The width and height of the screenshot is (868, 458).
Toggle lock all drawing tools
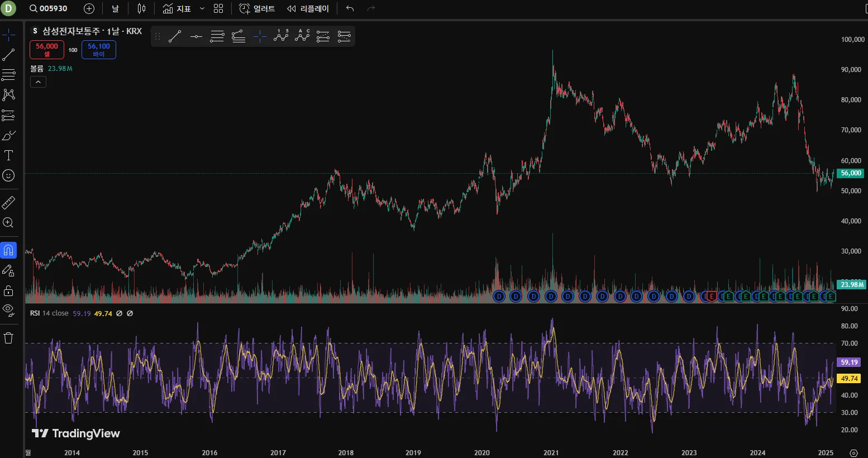[x=8, y=290]
